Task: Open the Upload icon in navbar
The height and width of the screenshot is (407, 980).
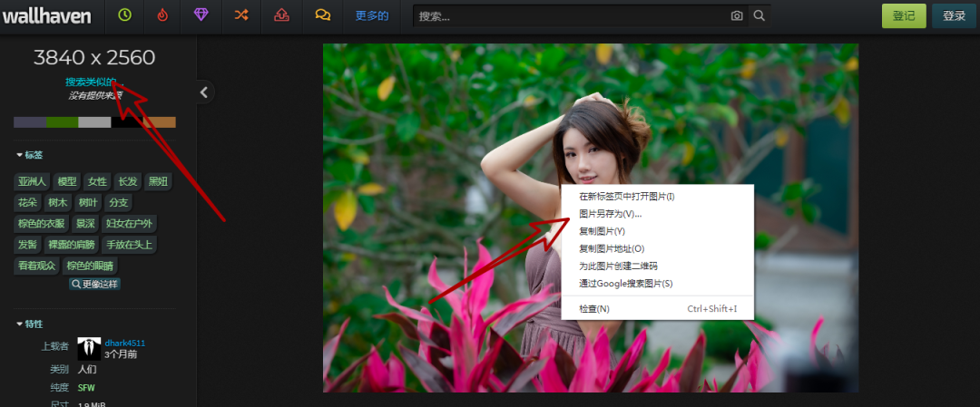Action: 282,15
